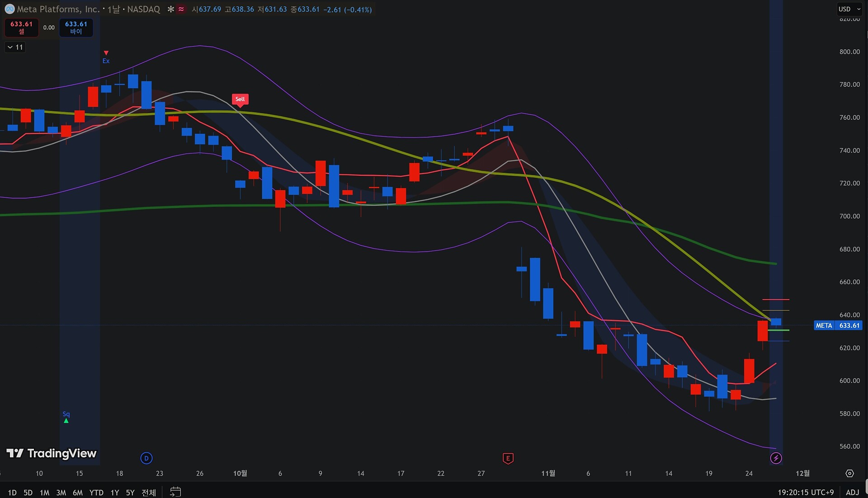Select the 전체 (all) range tab
This screenshot has width=868, height=498.
point(149,493)
